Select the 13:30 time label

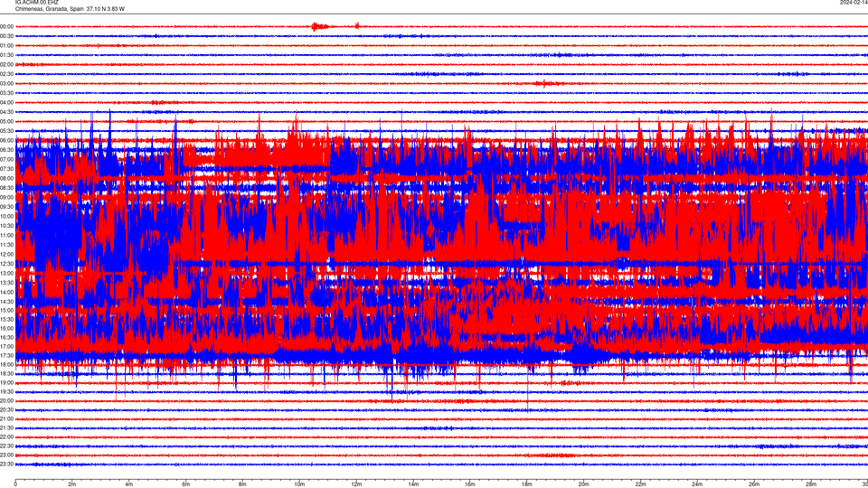(x=6, y=283)
